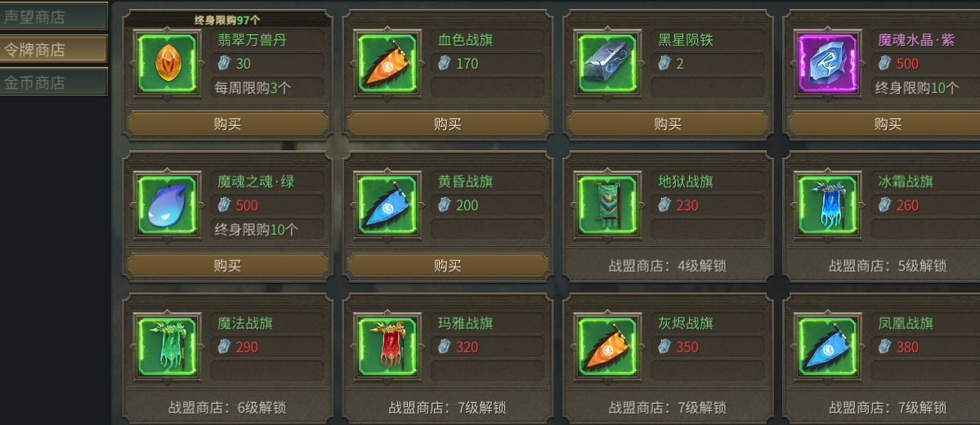
Task: Click the 翡翠万兽丹 item icon
Action: (x=167, y=64)
